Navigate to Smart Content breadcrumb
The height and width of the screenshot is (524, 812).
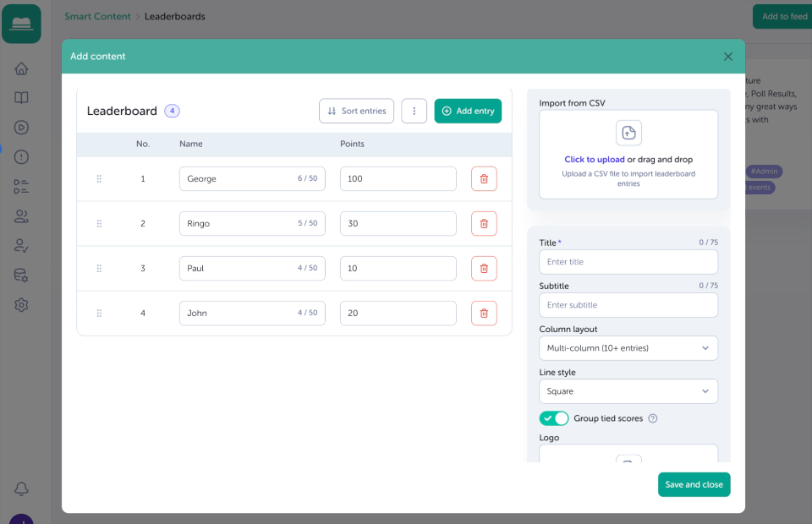pyautogui.click(x=97, y=17)
